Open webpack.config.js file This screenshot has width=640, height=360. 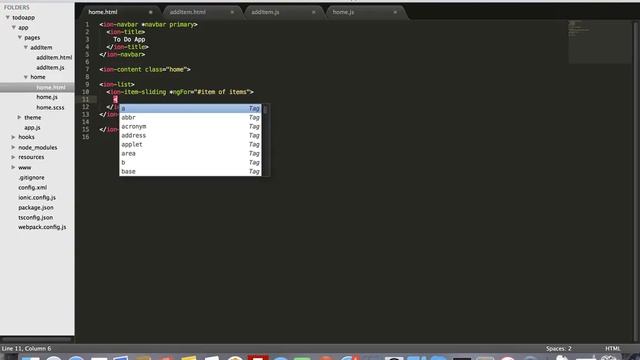point(42,227)
